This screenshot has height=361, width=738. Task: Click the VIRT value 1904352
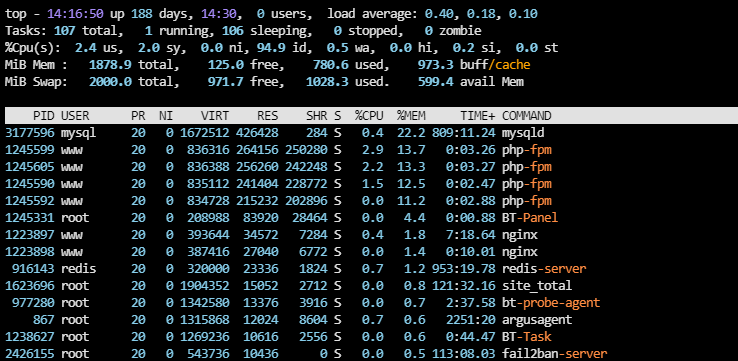pos(205,286)
